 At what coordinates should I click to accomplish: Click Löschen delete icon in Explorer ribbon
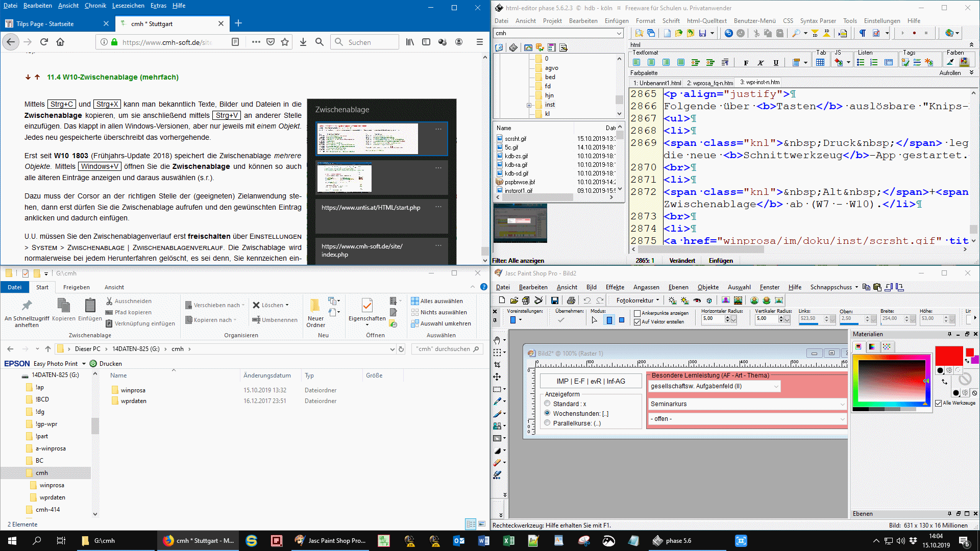pyautogui.click(x=256, y=305)
